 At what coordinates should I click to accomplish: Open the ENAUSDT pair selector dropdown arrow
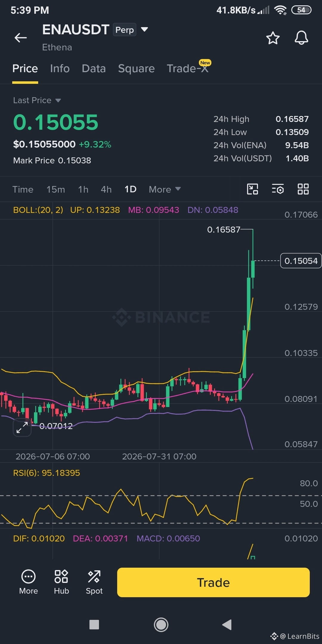[x=144, y=29]
